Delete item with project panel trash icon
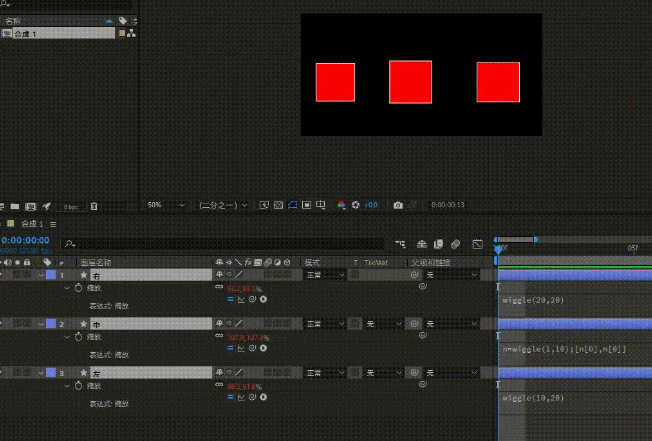This screenshot has width=652, height=441. pyautogui.click(x=94, y=206)
